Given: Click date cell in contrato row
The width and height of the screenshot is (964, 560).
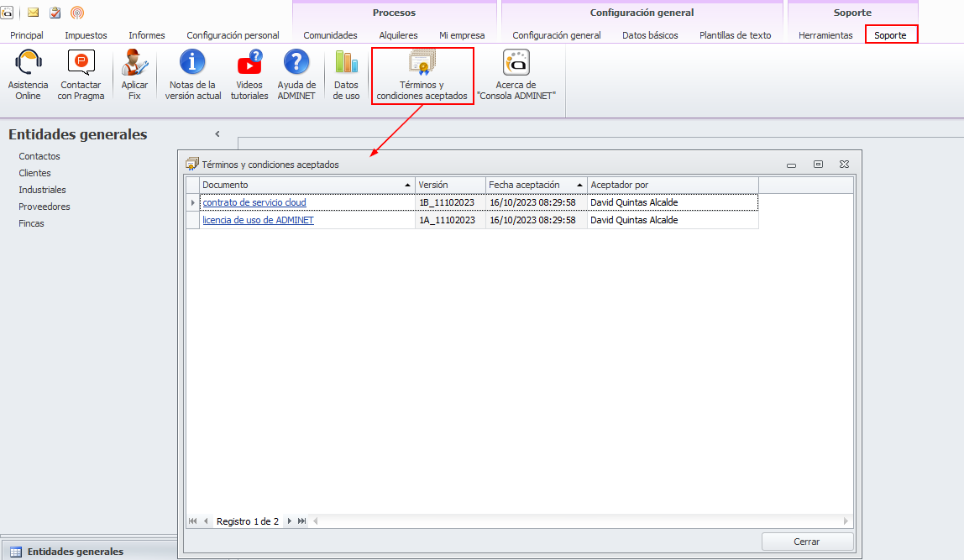Looking at the screenshot, I should [x=536, y=202].
